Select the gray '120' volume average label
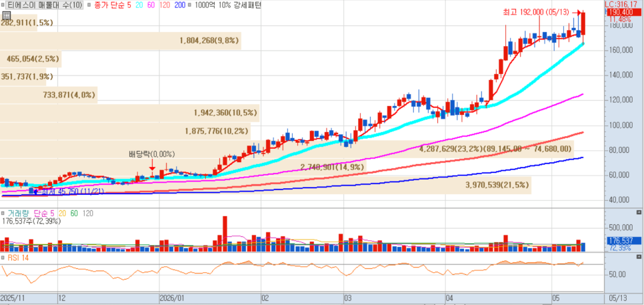The width and height of the screenshot is (644, 305). point(87,214)
